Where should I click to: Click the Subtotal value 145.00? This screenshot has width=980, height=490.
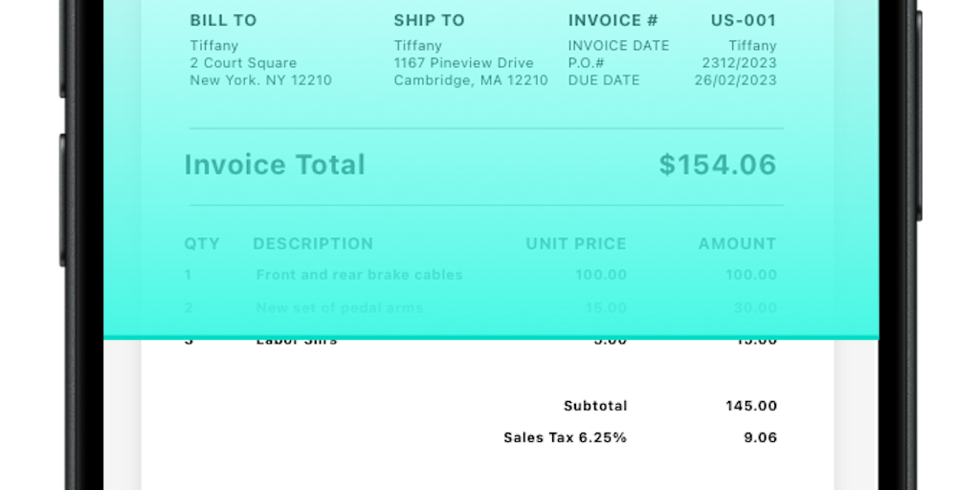[x=751, y=406]
